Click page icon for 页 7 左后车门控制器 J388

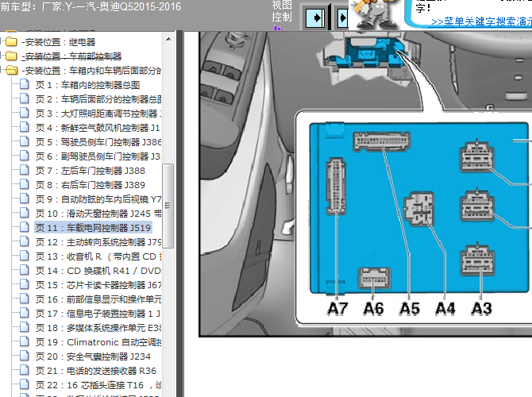pos(25,170)
